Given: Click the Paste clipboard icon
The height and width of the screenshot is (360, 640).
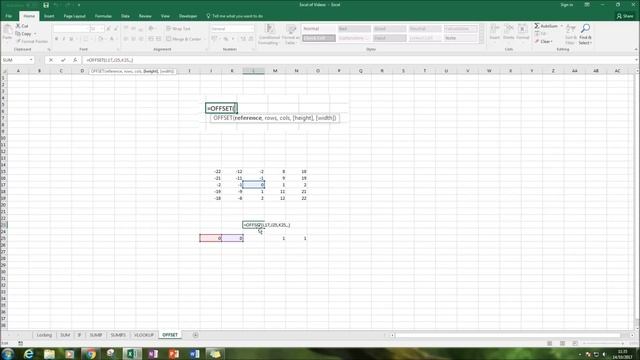Looking at the screenshot, I should click(x=7, y=30).
